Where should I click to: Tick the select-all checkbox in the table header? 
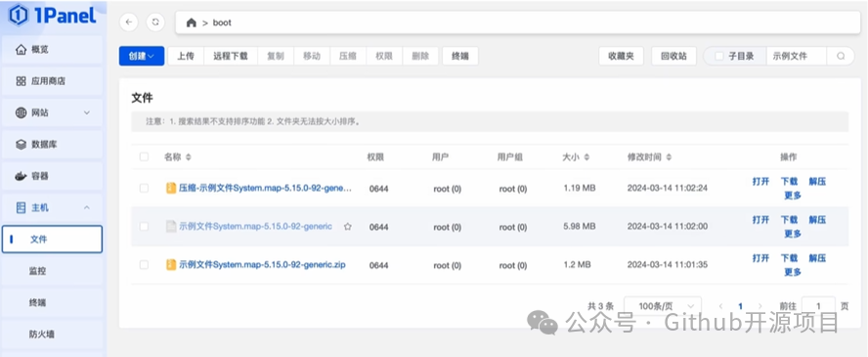point(144,157)
